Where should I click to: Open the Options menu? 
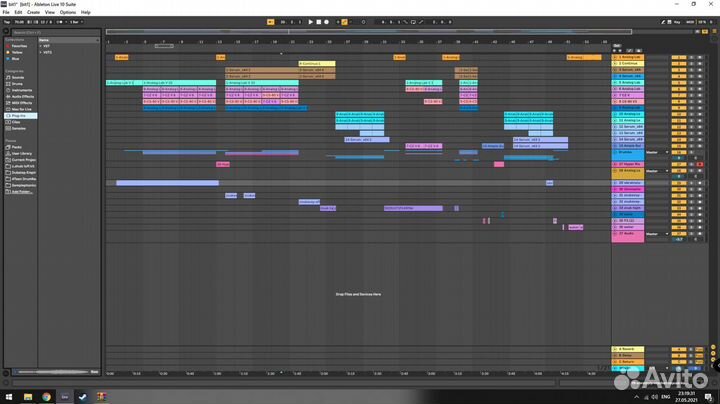coord(67,12)
